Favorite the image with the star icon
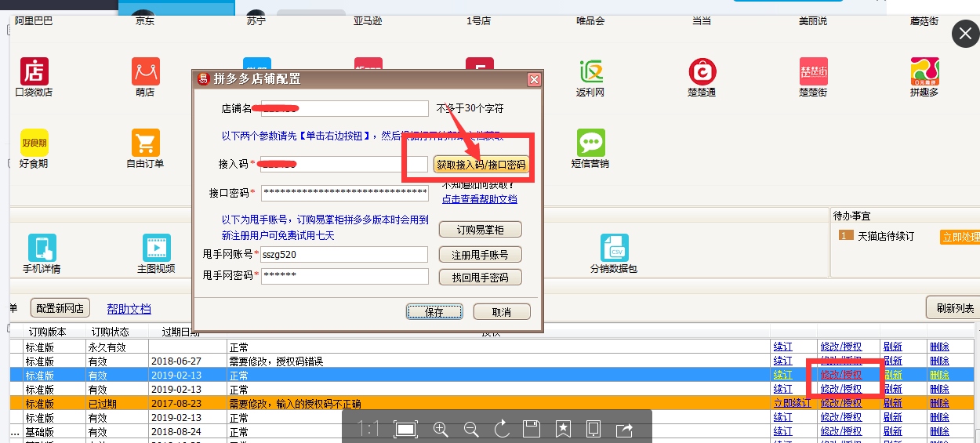Screen dimensions: 980x443 pyautogui.click(x=563, y=429)
